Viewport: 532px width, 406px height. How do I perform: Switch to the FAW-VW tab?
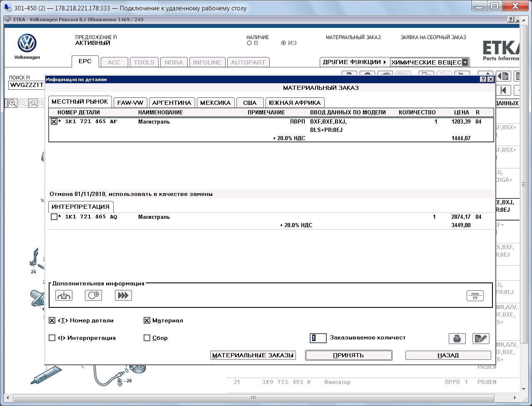coord(130,103)
